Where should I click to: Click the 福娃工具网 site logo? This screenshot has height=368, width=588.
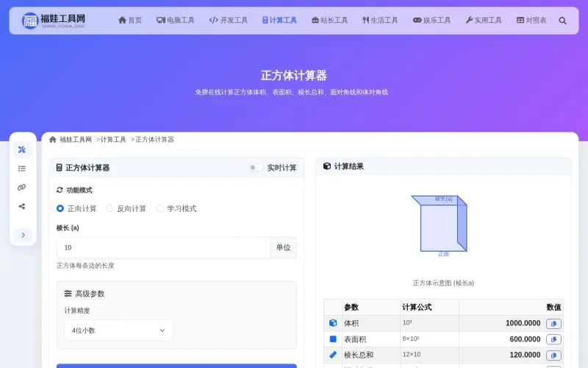53,21
